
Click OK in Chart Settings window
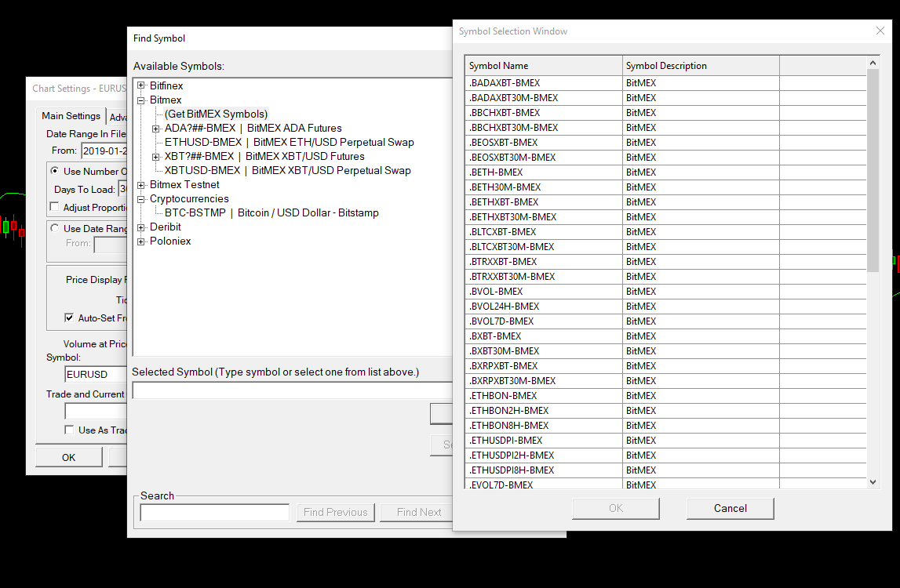tap(69, 457)
